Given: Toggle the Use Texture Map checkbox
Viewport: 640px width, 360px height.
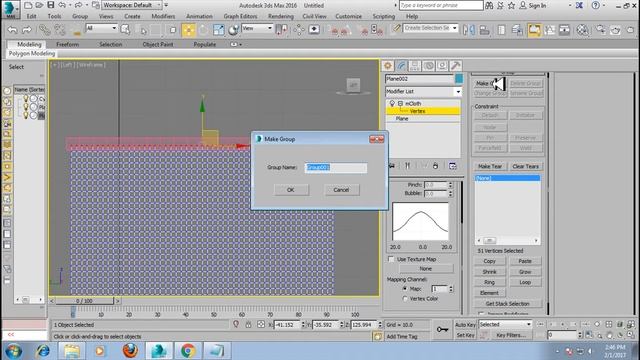Looking at the screenshot, I should (x=391, y=259).
